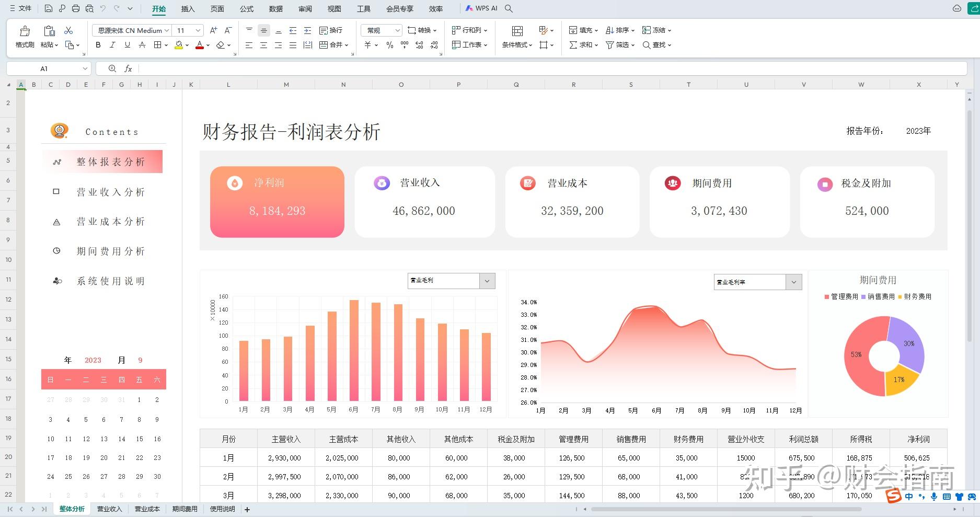Screen dimensions: 980x517
Task: Click the decrease indent icon
Action: click(x=293, y=30)
